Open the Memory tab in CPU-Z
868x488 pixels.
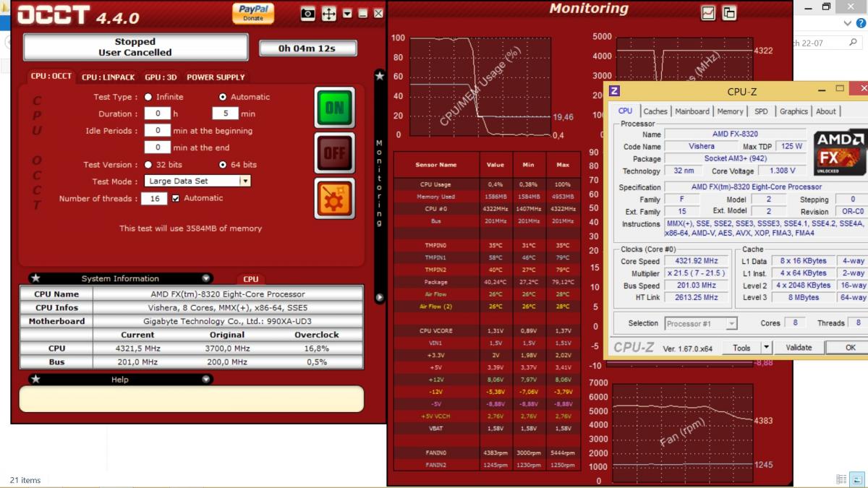click(730, 111)
